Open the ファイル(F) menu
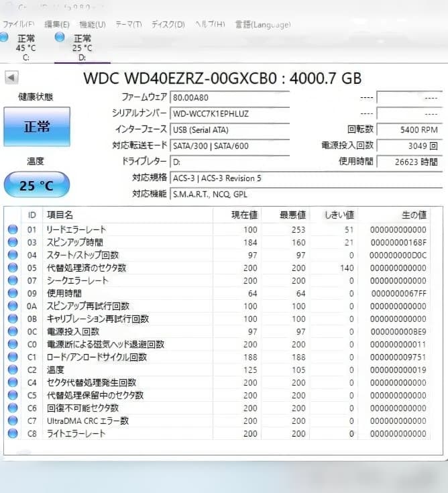The width and height of the screenshot is (448, 493). point(18,25)
